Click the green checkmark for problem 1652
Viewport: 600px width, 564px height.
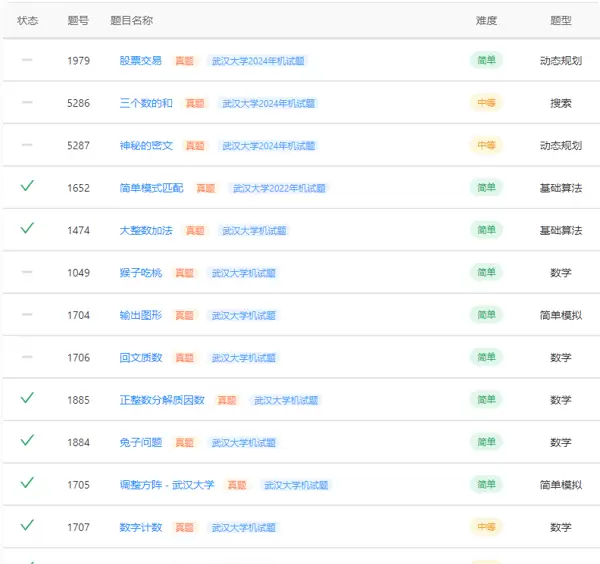(x=27, y=186)
